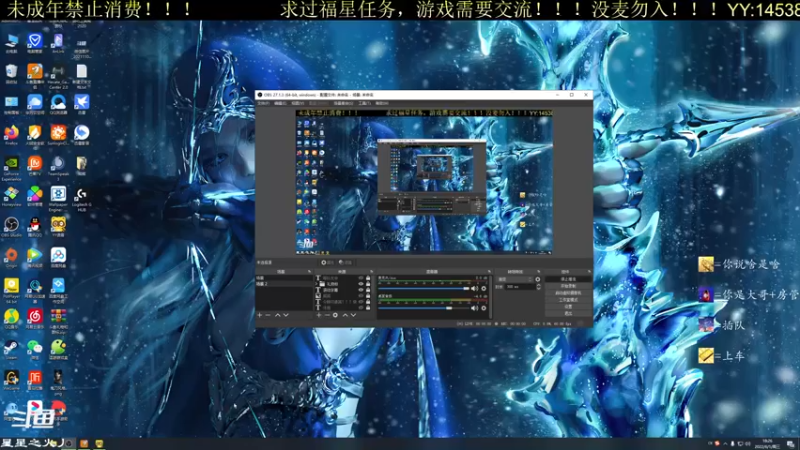Toggle visibility eye of image source row

tap(361, 295)
